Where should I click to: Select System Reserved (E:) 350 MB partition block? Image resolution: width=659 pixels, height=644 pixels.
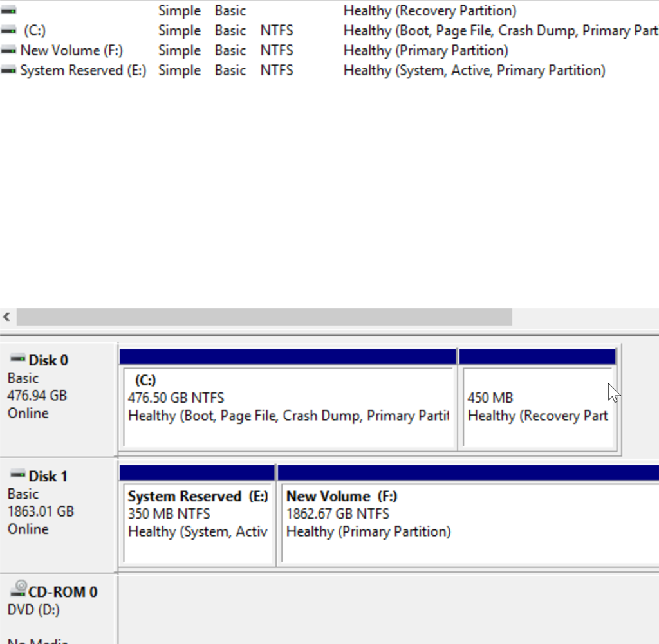[x=197, y=524]
